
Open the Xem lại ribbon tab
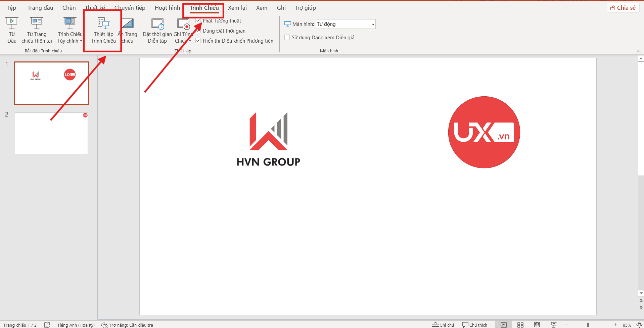[237, 7]
